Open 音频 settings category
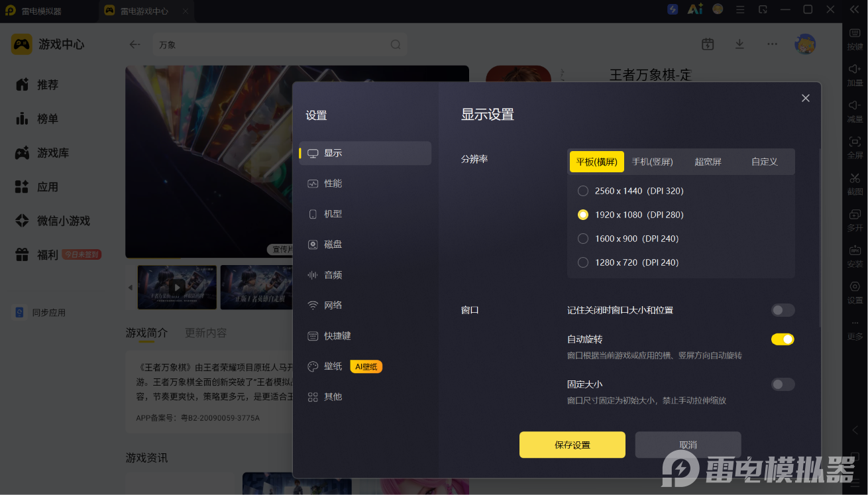Image resolution: width=868 pixels, height=495 pixels. [x=365, y=275]
